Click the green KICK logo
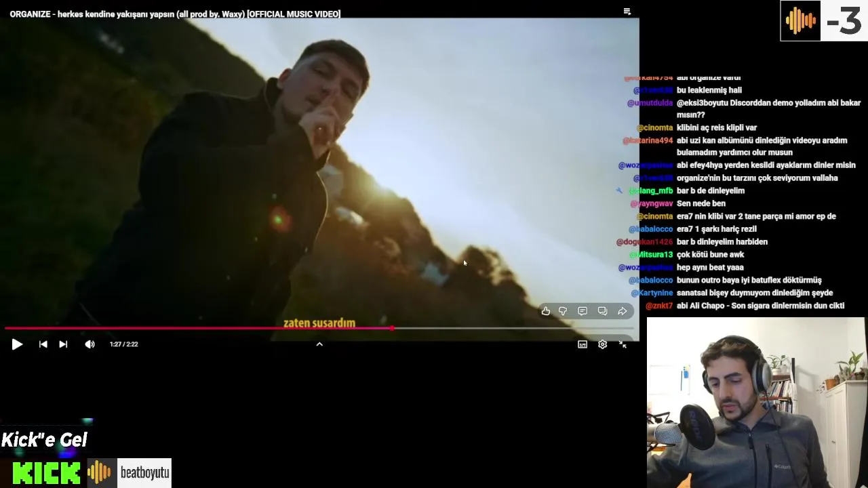868x488 pixels. pyautogui.click(x=46, y=473)
